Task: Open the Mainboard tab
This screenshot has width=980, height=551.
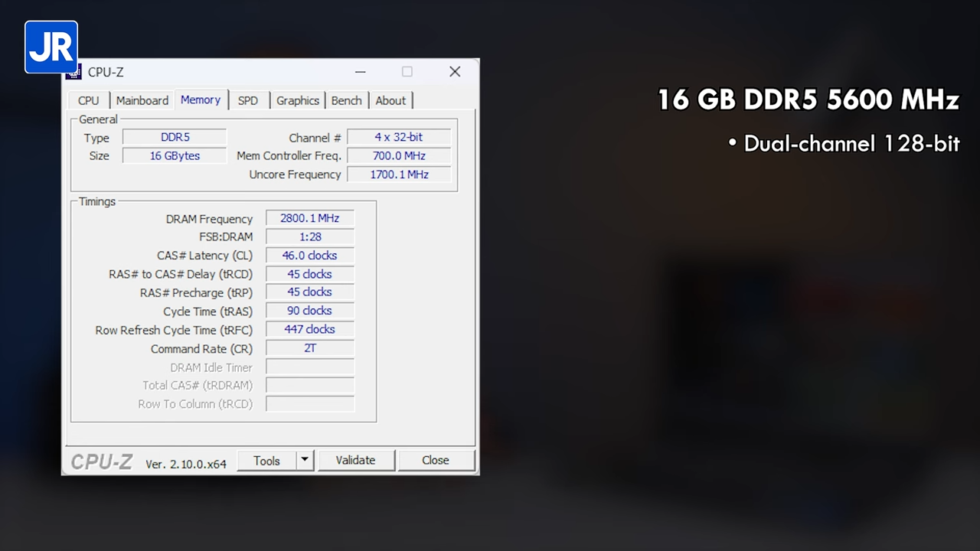Action: point(142,100)
